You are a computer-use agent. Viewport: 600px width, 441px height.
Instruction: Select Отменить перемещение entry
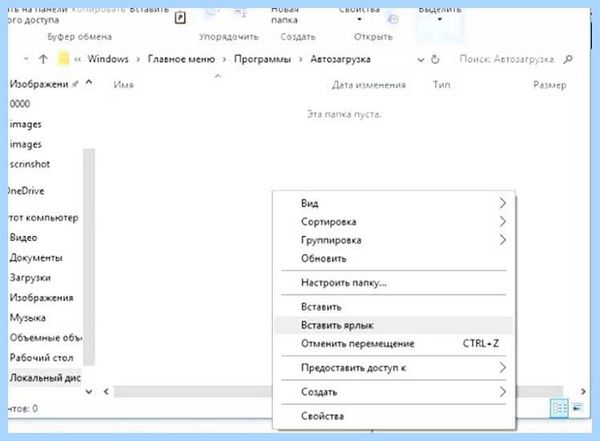coord(393,343)
